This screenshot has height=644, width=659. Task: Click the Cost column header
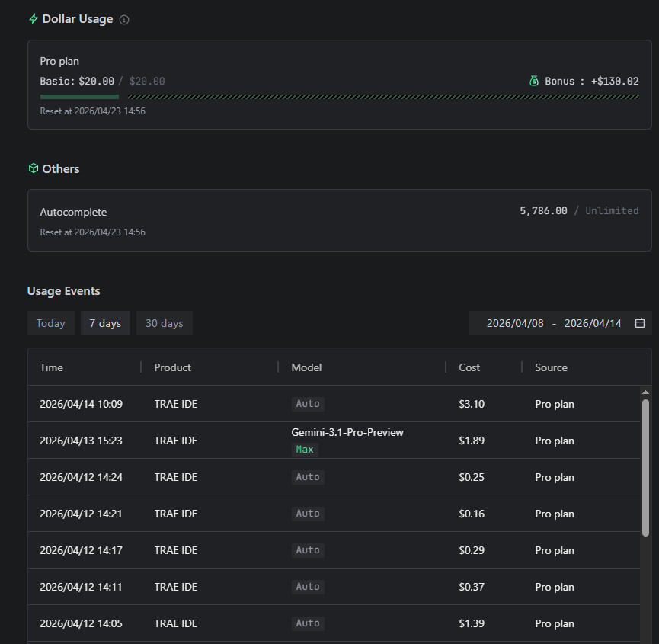point(469,367)
